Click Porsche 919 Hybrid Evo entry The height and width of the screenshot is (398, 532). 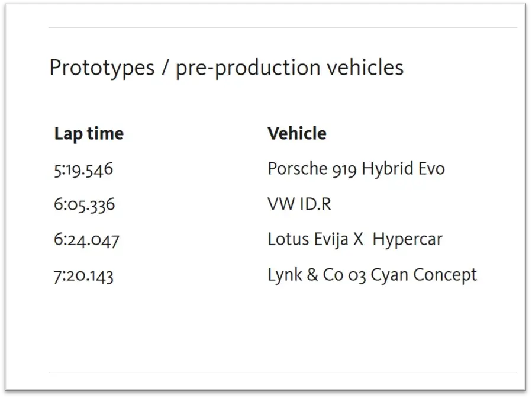(356, 169)
